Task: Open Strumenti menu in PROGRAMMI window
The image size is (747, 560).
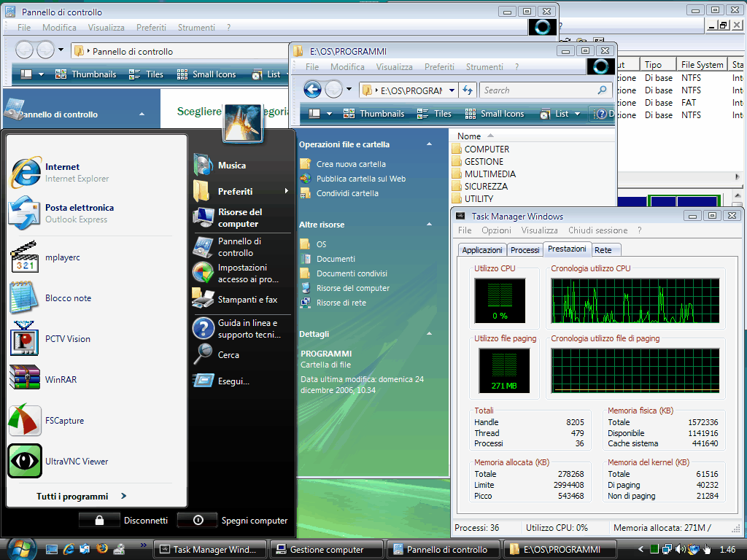Action: pos(484,67)
